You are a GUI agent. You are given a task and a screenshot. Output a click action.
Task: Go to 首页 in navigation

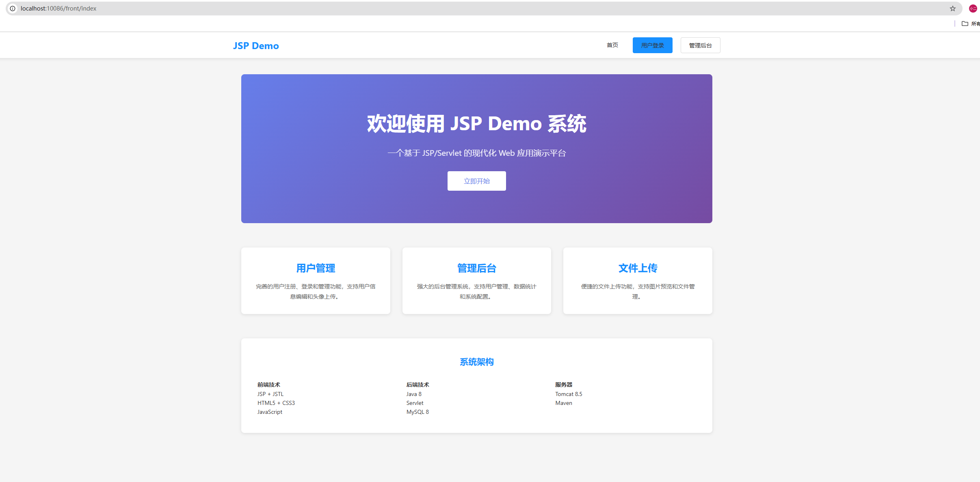pyautogui.click(x=612, y=45)
